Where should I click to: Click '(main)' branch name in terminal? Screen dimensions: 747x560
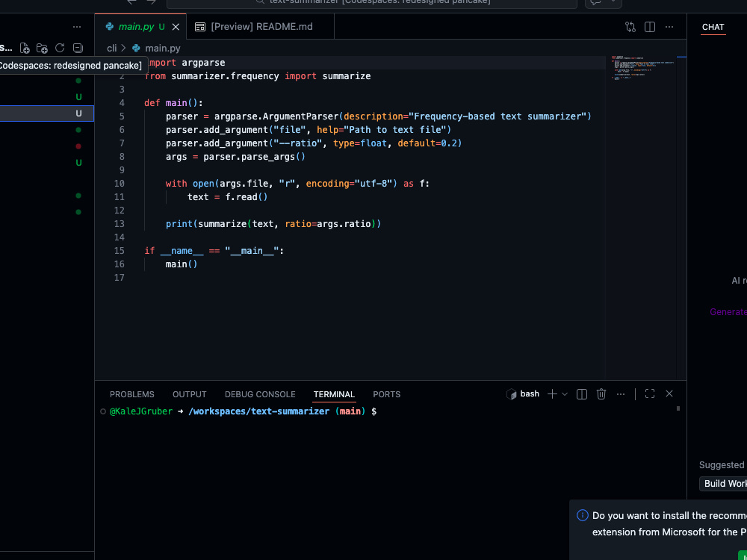[x=350, y=411]
